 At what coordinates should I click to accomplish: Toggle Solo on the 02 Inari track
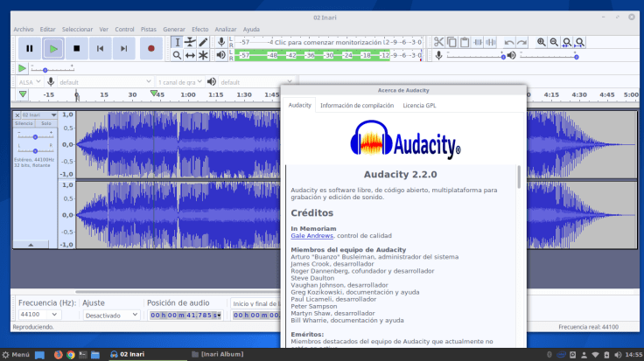pos(46,123)
